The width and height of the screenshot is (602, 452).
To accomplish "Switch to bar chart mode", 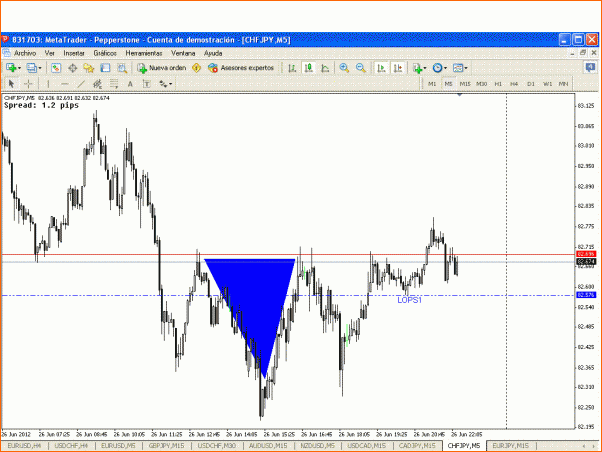I will [x=292, y=68].
